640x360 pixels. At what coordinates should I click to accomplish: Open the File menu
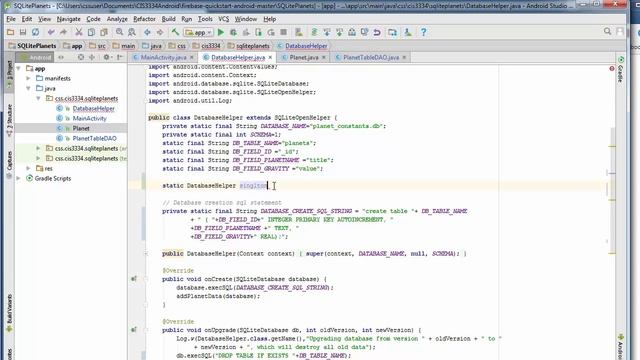(x=11, y=19)
